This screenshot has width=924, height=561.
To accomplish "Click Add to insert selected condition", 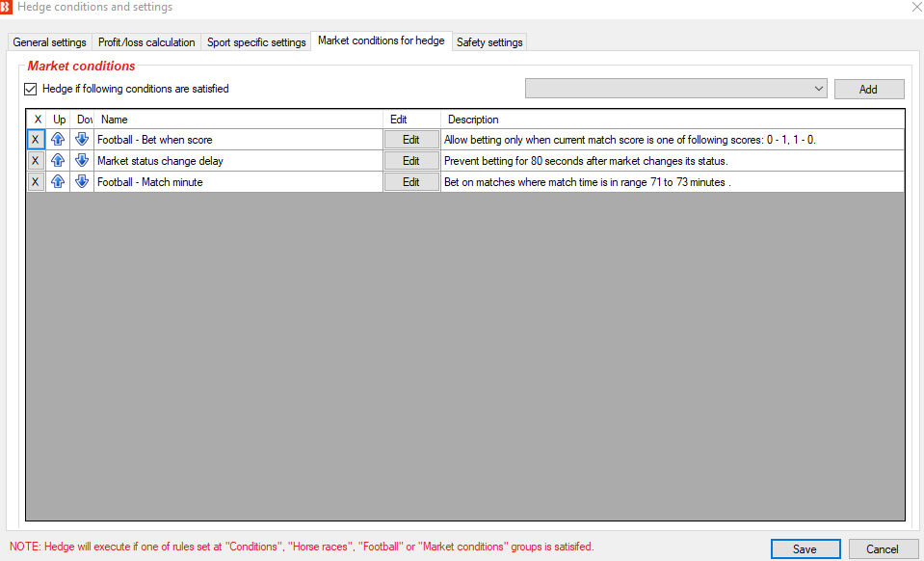I will [869, 89].
